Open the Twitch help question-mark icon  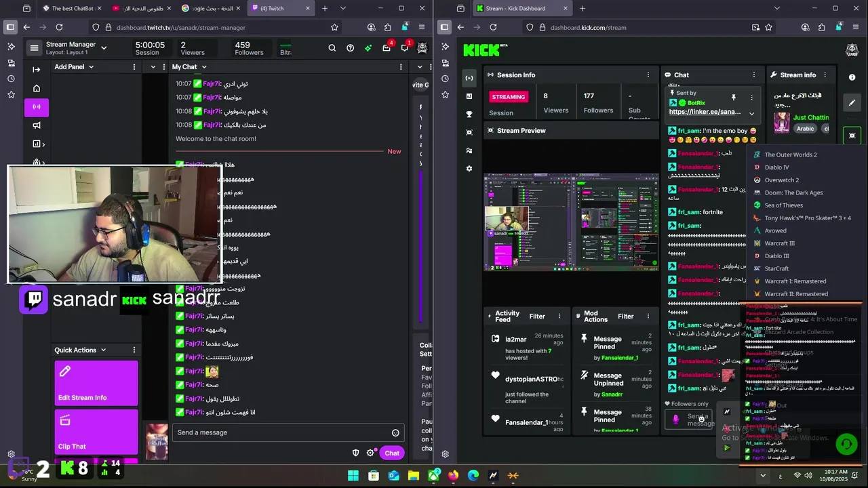tap(350, 48)
